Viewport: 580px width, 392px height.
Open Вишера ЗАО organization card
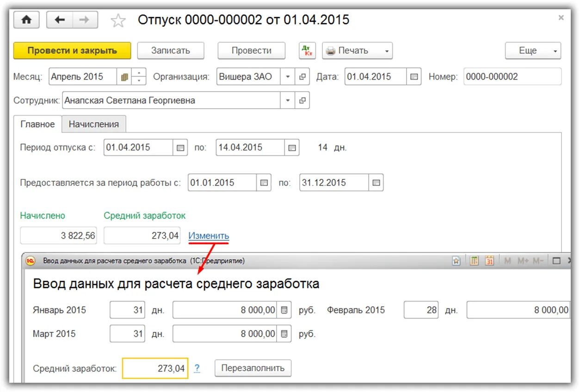tap(302, 77)
